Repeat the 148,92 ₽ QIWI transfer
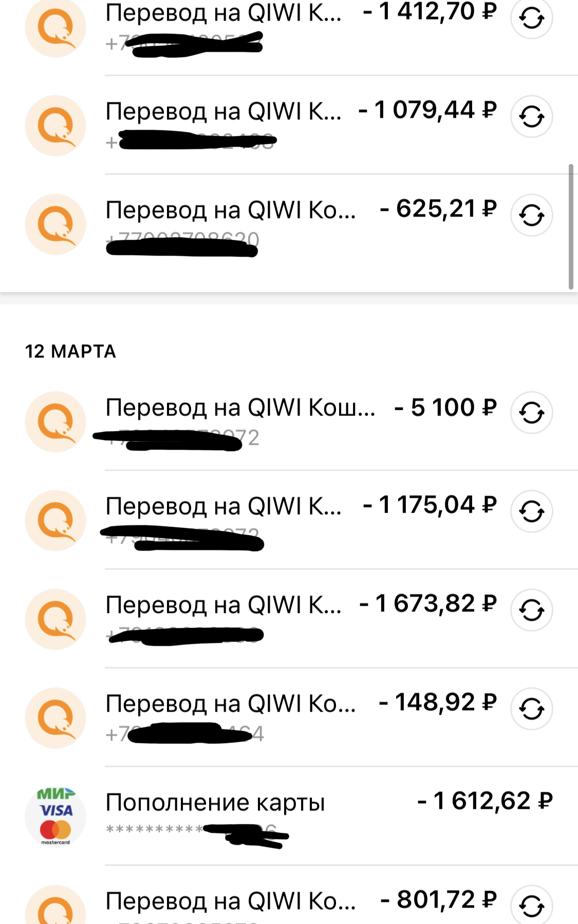 (x=531, y=709)
